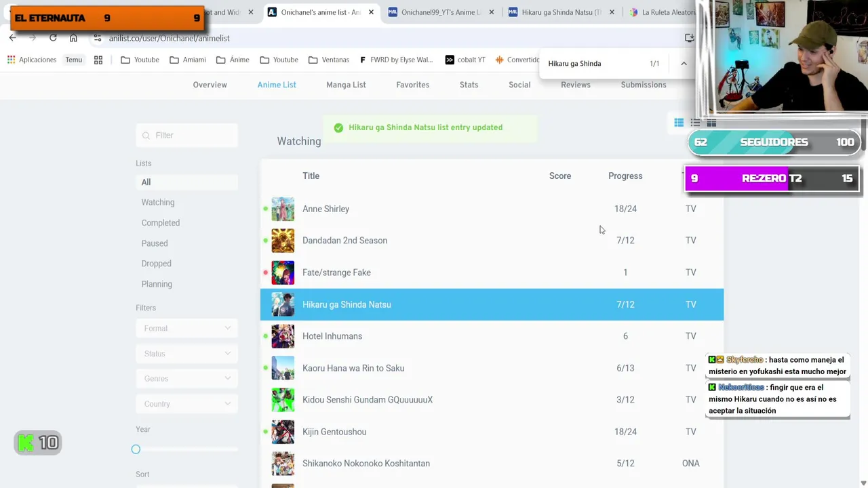
Task: Open the Manga List section
Action: point(346,85)
